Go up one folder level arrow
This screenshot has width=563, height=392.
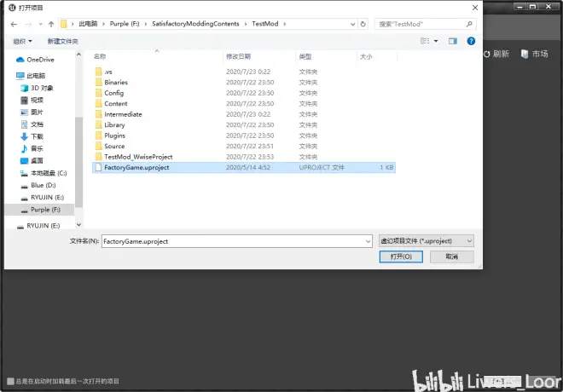(51, 24)
